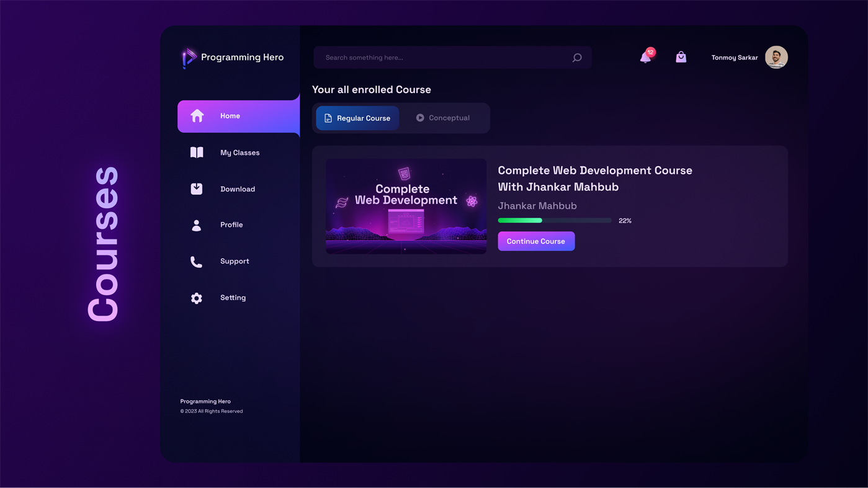This screenshot has height=488, width=868.
Task: Click the Complete Web Development course thumbnail
Action: 406,206
